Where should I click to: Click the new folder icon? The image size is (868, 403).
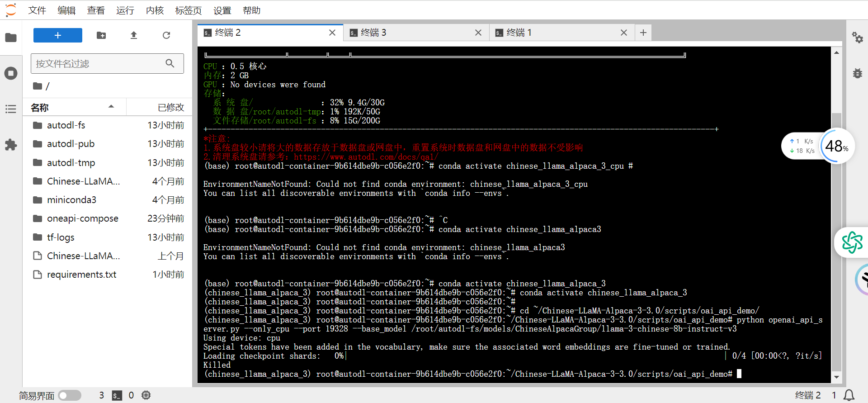101,35
